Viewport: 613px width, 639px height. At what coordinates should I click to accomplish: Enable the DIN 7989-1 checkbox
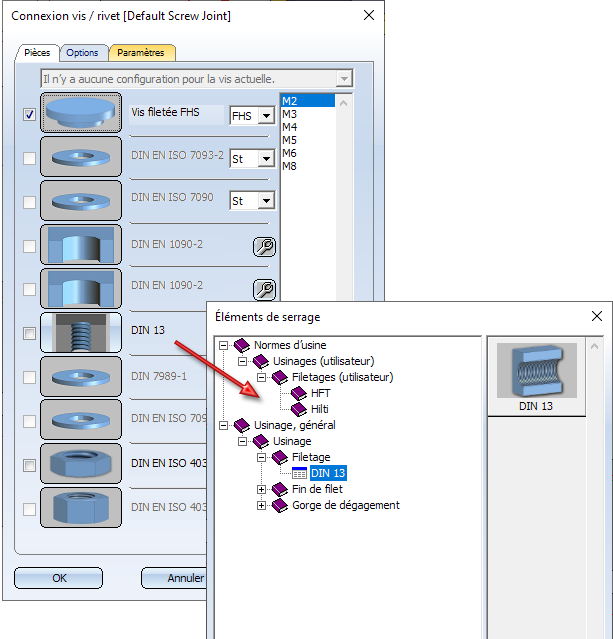coord(29,377)
